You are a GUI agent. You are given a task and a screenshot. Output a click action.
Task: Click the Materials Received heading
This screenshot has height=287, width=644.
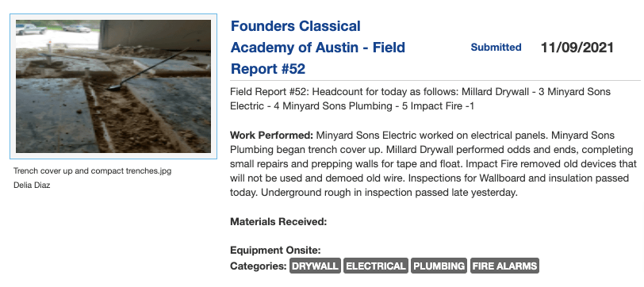[278, 222]
